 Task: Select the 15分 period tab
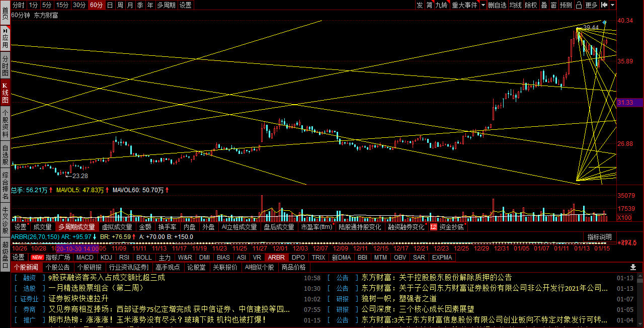[x=62, y=5]
